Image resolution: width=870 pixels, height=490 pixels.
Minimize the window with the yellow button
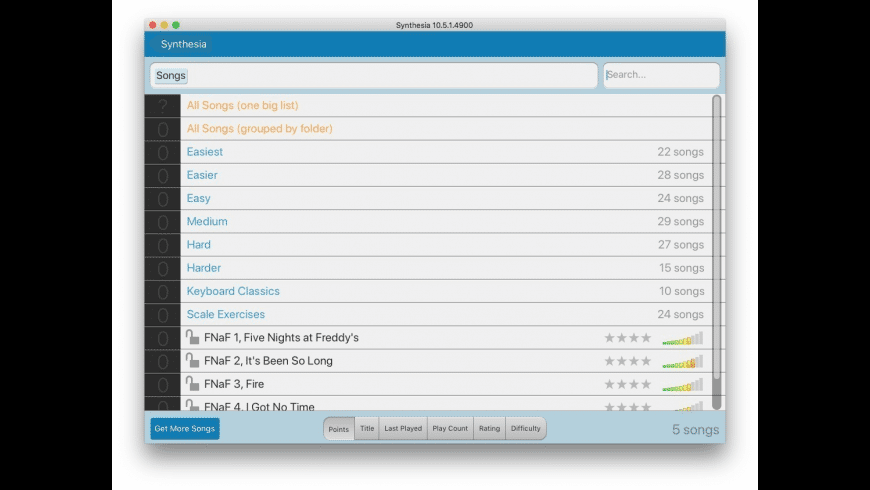click(x=164, y=25)
